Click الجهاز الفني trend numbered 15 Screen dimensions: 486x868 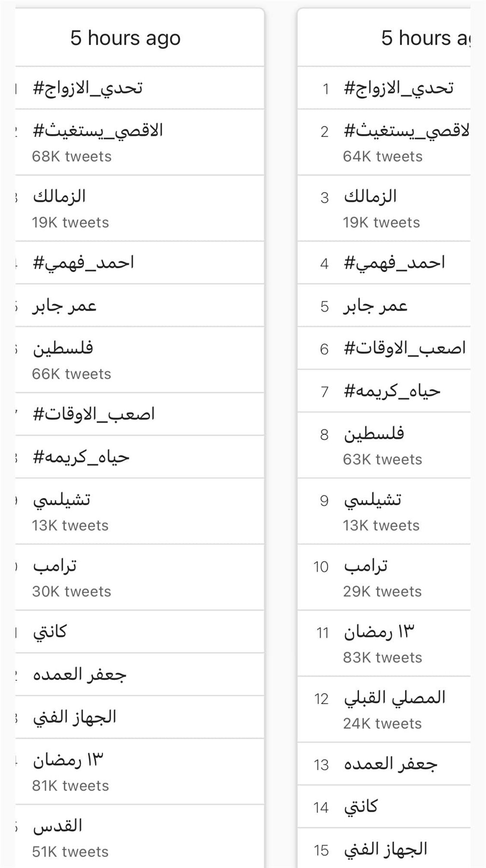(386, 850)
